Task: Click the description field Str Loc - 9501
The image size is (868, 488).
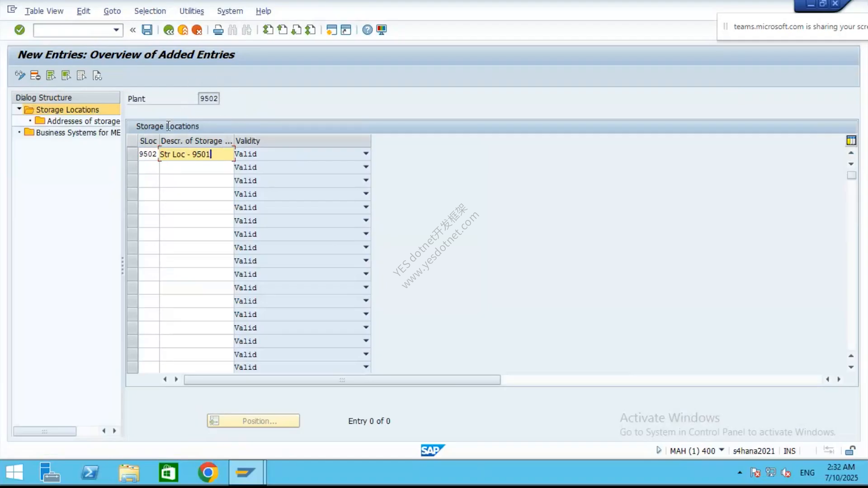Action: point(196,154)
